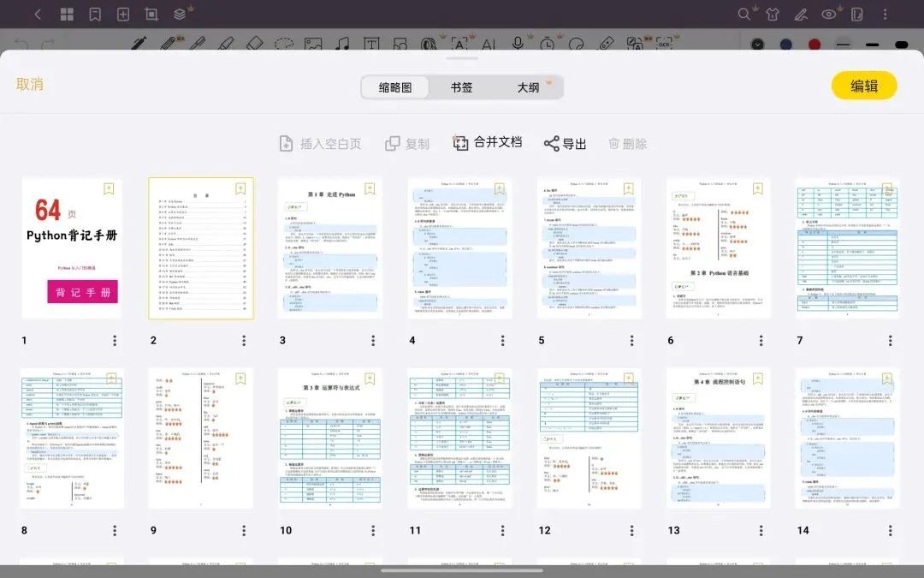
Task: Open search with the magnifier icon
Action: (744, 15)
